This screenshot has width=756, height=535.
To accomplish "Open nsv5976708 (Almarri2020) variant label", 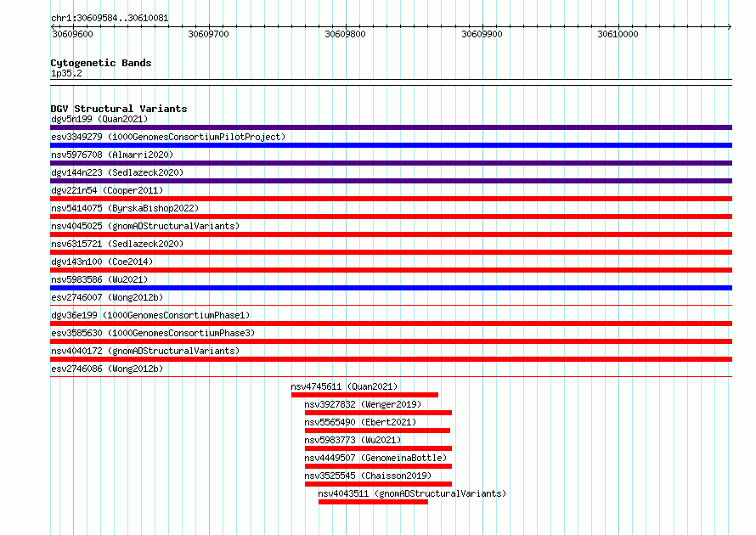I will (x=112, y=155).
